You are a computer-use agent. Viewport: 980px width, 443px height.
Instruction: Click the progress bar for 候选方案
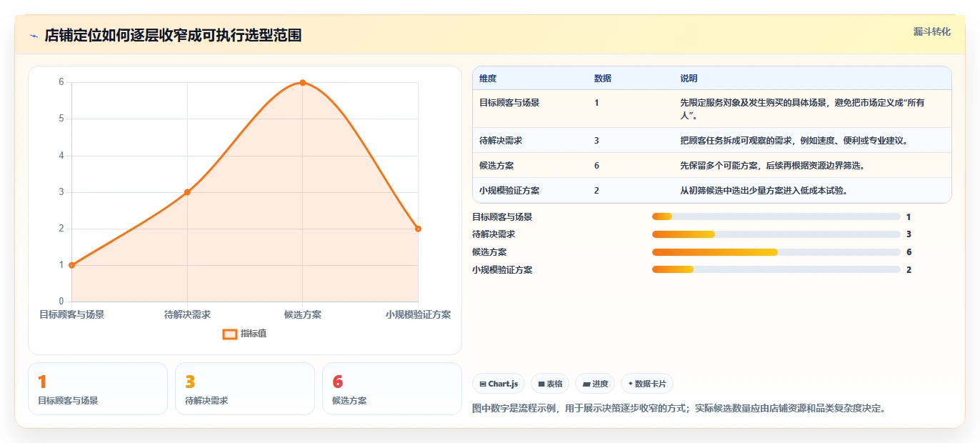click(x=776, y=252)
